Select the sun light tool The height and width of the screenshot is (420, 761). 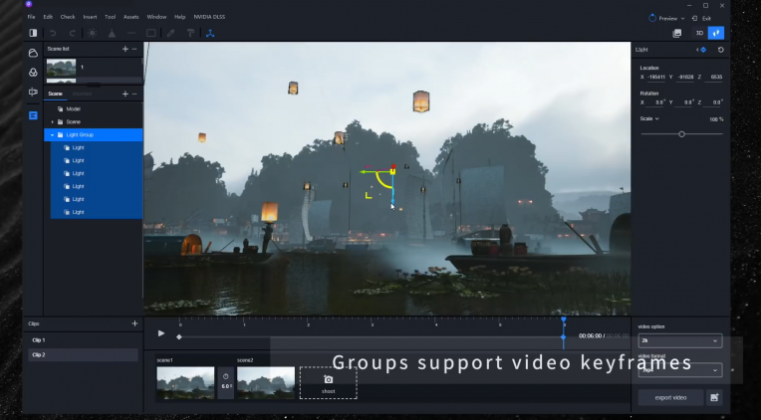[x=92, y=33]
